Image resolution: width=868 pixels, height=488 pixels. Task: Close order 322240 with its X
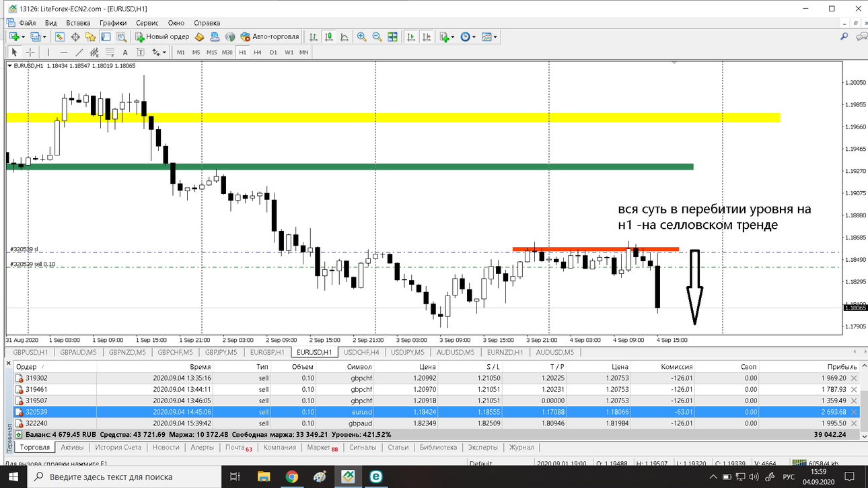pyautogui.click(x=854, y=423)
